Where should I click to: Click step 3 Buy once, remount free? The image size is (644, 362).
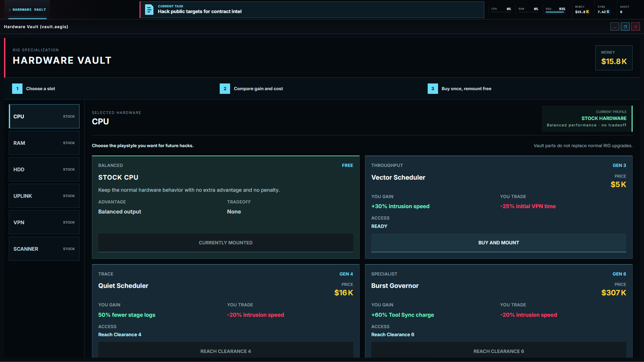coord(460,88)
